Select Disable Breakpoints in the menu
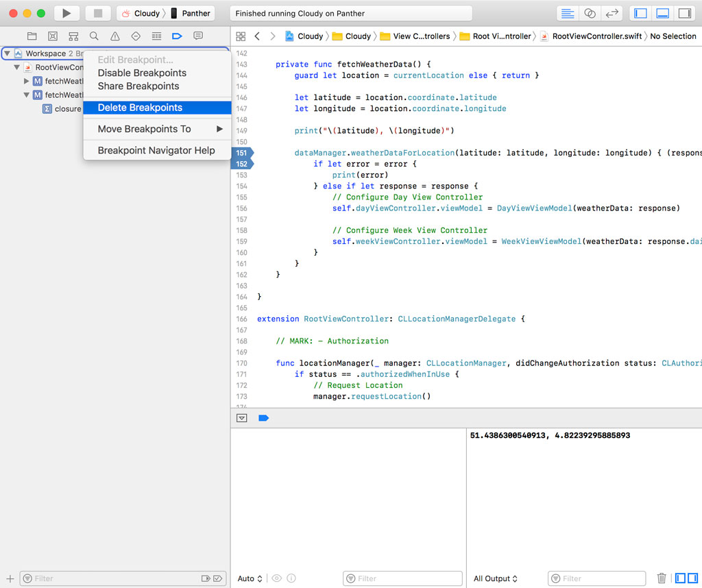Image resolution: width=702 pixels, height=588 pixels. (142, 73)
